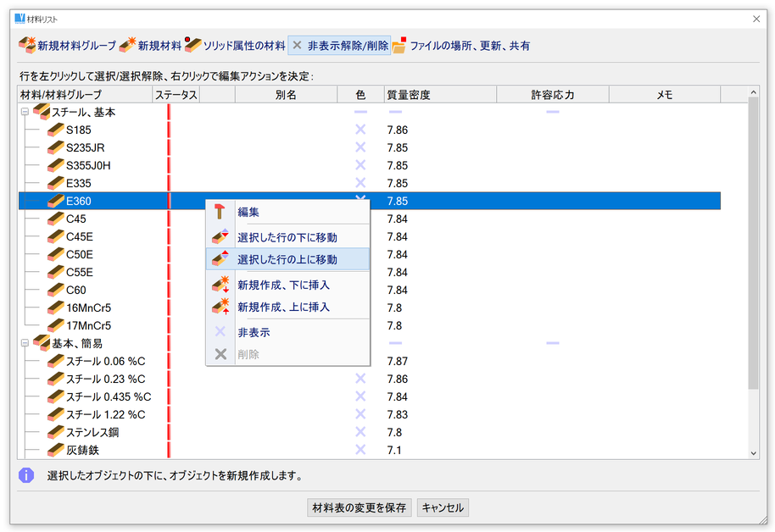Select 選択した行の下に移動 in context menu
This screenshot has width=775, height=532.
[x=287, y=237]
